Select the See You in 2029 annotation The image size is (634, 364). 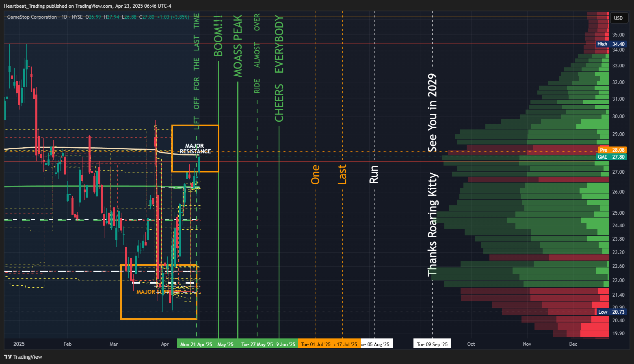click(432, 113)
